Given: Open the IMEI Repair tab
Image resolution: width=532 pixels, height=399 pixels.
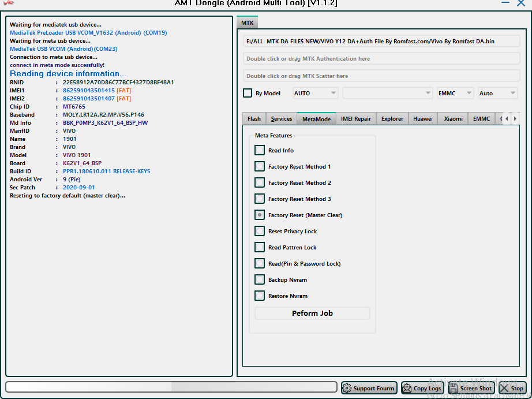Looking at the screenshot, I should tap(356, 119).
